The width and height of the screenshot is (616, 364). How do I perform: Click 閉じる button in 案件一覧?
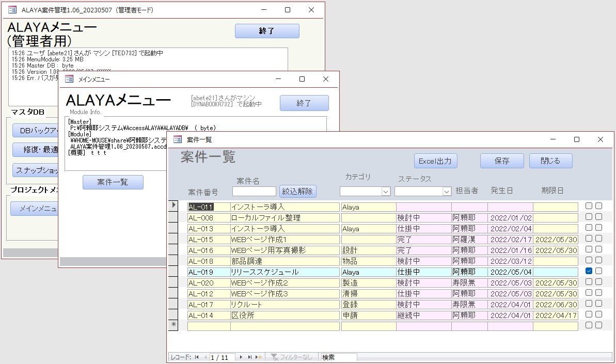(x=550, y=161)
